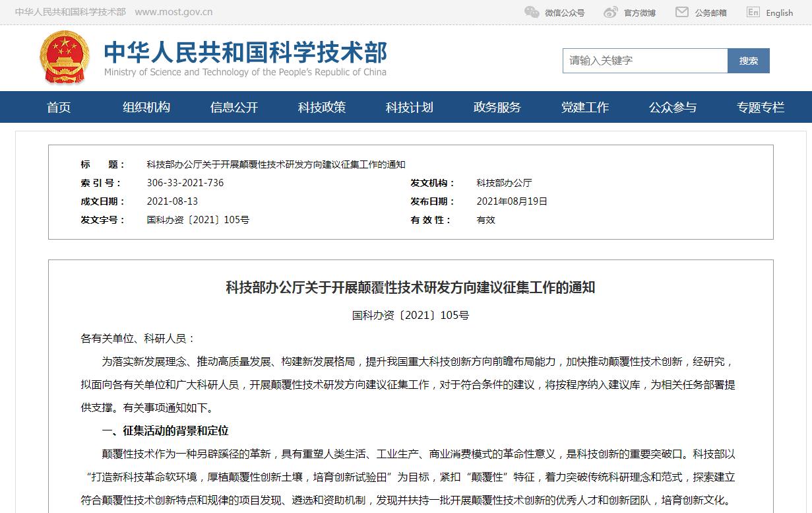Click the En language icon
This screenshot has width=812, height=513.
(x=753, y=12)
